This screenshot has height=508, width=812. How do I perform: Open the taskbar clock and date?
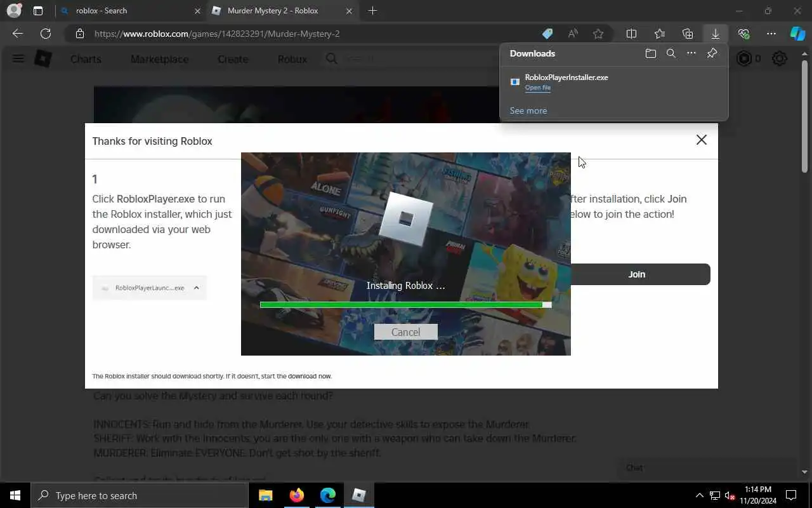point(759,495)
